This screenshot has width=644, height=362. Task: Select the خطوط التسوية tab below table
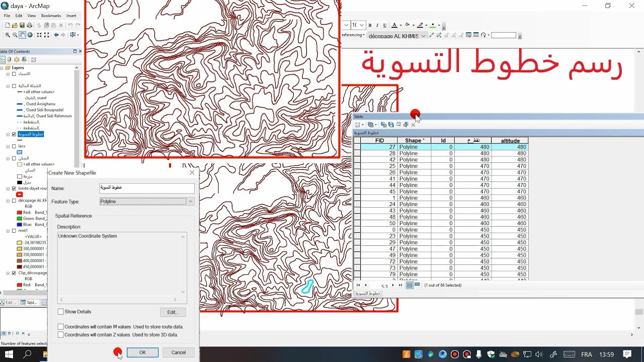(368, 293)
